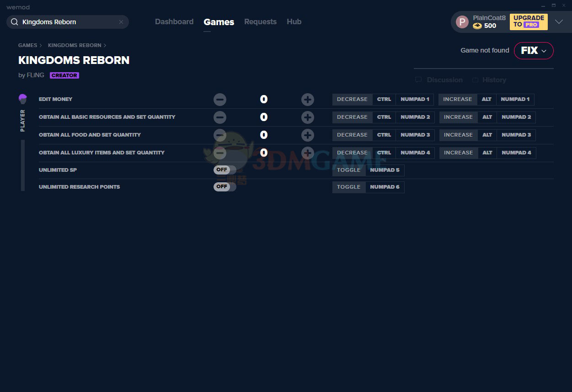Click Food INCREASE hotkey button
Viewport: 572px width, 392px height.
(458, 135)
